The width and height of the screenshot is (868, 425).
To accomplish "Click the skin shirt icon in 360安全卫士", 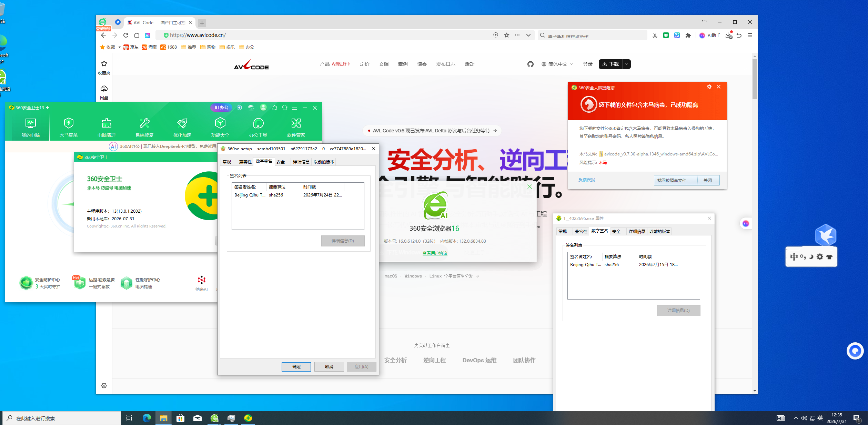I will pyautogui.click(x=285, y=108).
